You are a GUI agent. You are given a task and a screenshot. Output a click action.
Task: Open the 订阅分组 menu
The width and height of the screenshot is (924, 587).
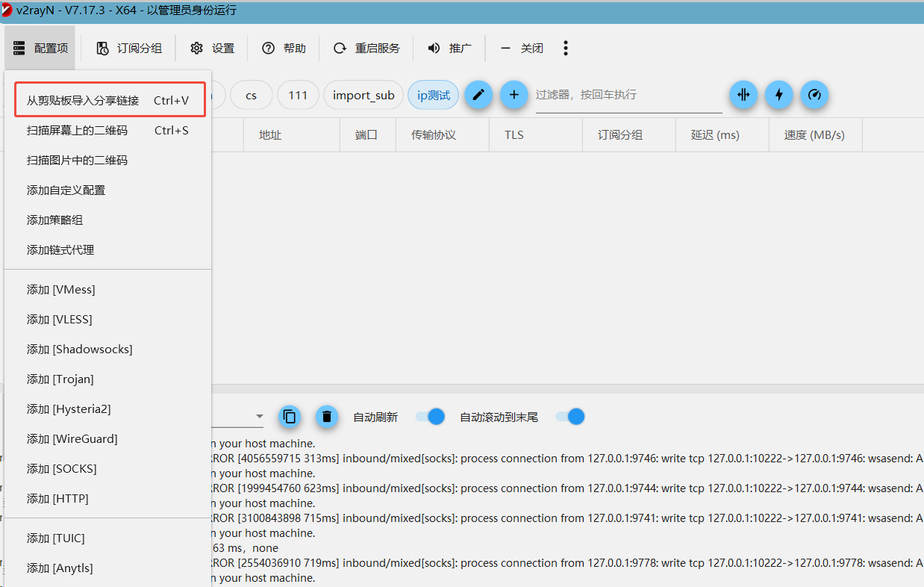[129, 49]
